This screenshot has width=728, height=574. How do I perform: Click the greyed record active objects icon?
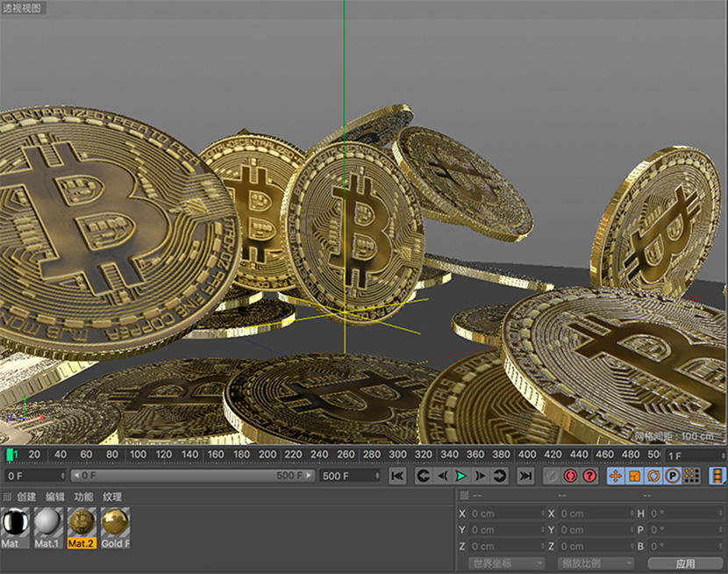tap(552, 476)
